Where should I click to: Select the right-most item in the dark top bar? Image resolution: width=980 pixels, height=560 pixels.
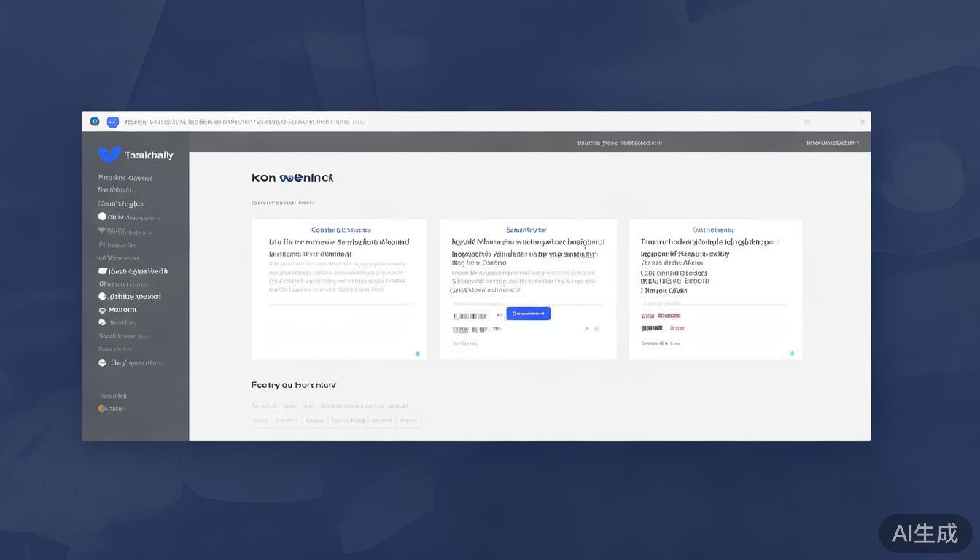[x=832, y=143]
